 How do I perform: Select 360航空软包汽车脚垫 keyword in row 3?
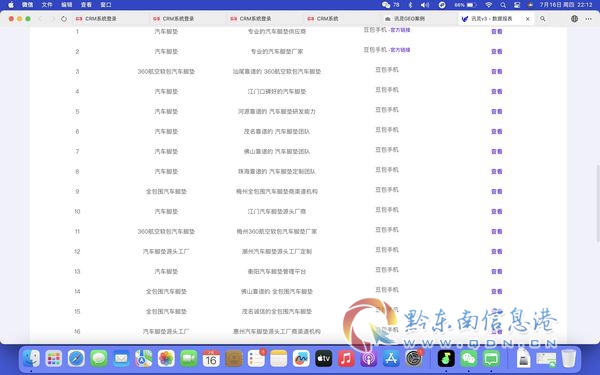click(166, 72)
